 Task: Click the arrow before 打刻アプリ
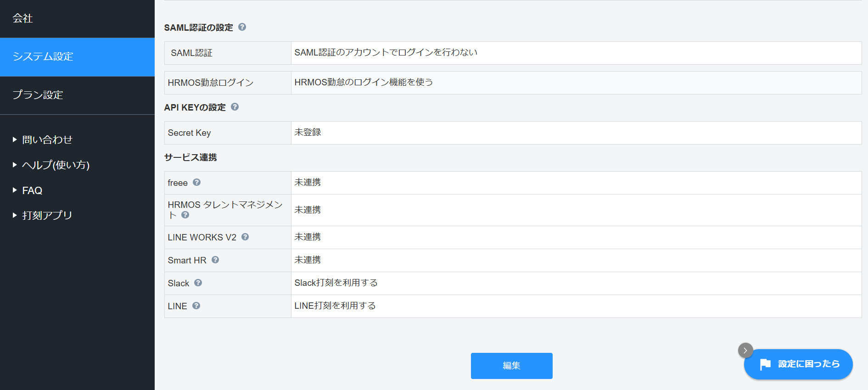15,215
